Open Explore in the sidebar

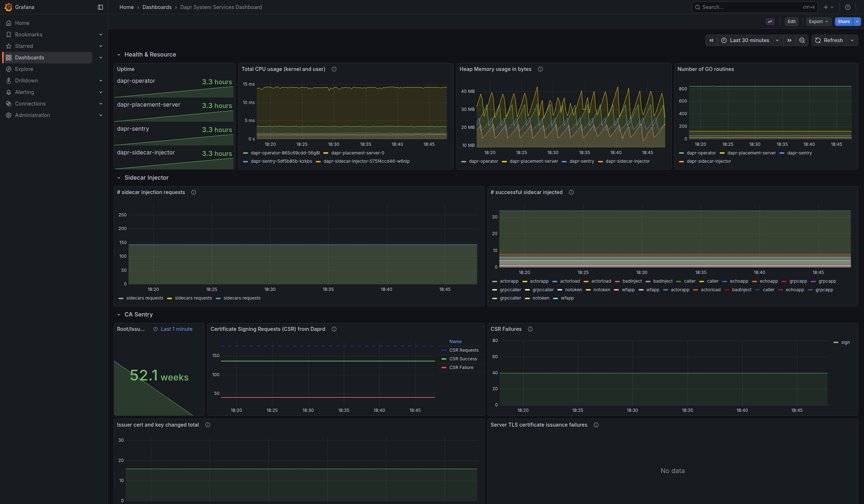[x=24, y=69]
